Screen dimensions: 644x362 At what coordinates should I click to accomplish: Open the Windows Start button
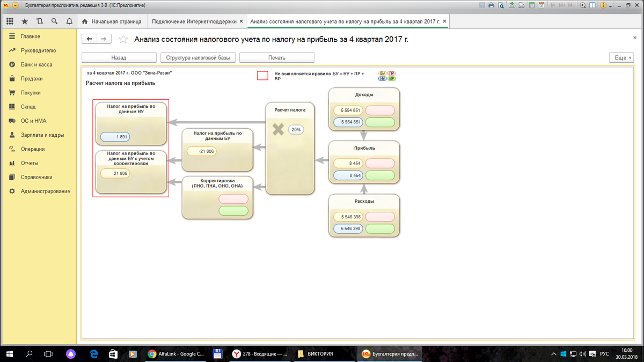(10, 354)
